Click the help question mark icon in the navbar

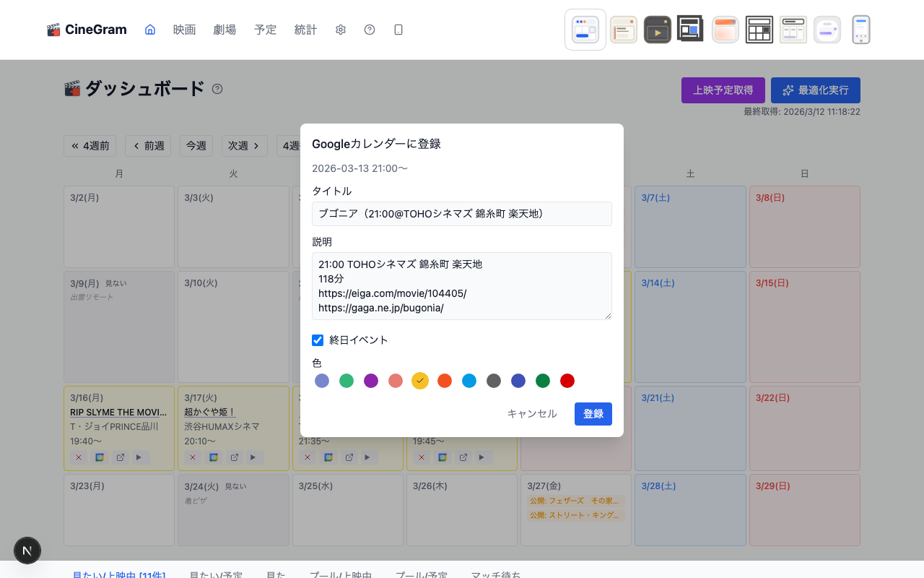370,30
